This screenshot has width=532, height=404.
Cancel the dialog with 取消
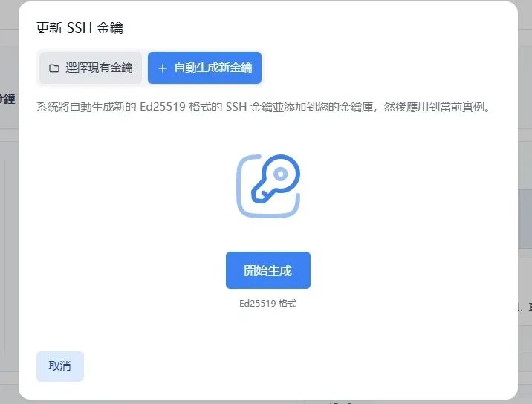coord(60,366)
